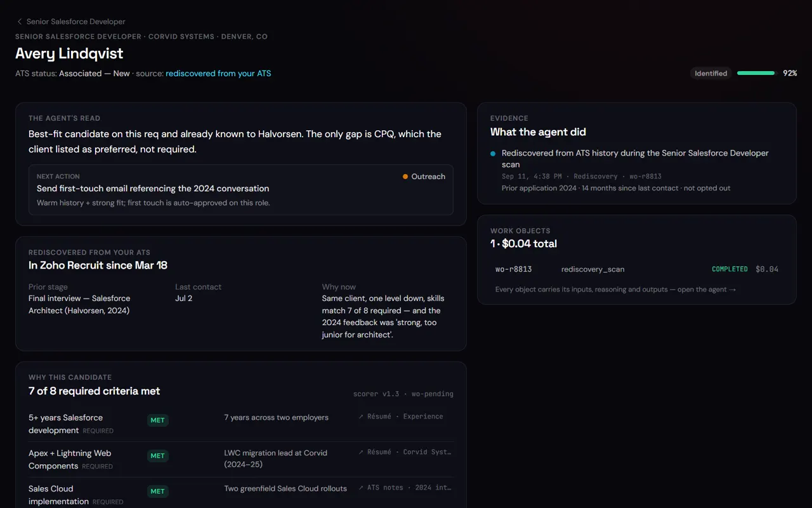812x508 pixels.
Task: Open the Résumé · Corvid Systems source reference
Action: pos(405,452)
